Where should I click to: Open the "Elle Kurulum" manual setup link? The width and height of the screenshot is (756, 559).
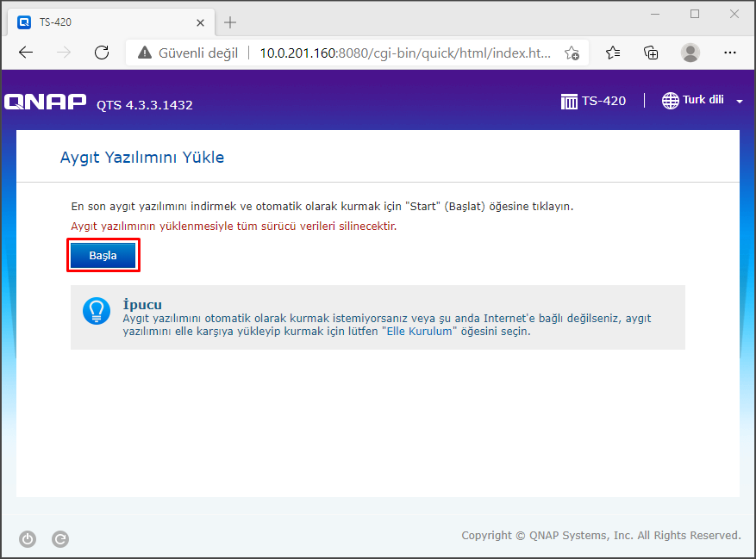[416, 331]
